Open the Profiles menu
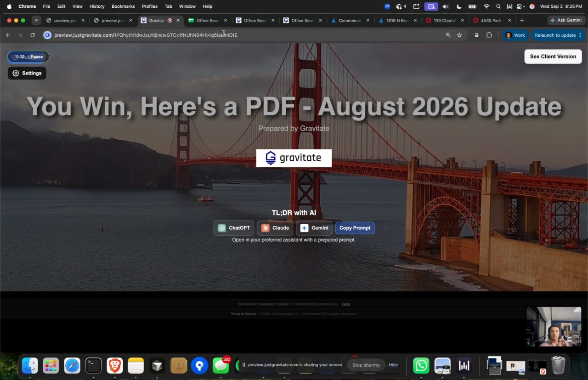 click(x=150, y=6)
